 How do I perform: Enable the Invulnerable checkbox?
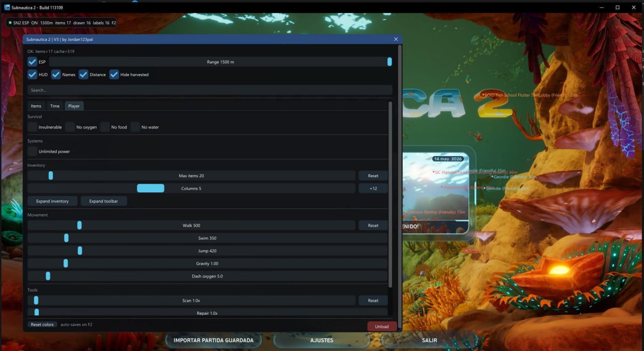[x=32, y=127]
